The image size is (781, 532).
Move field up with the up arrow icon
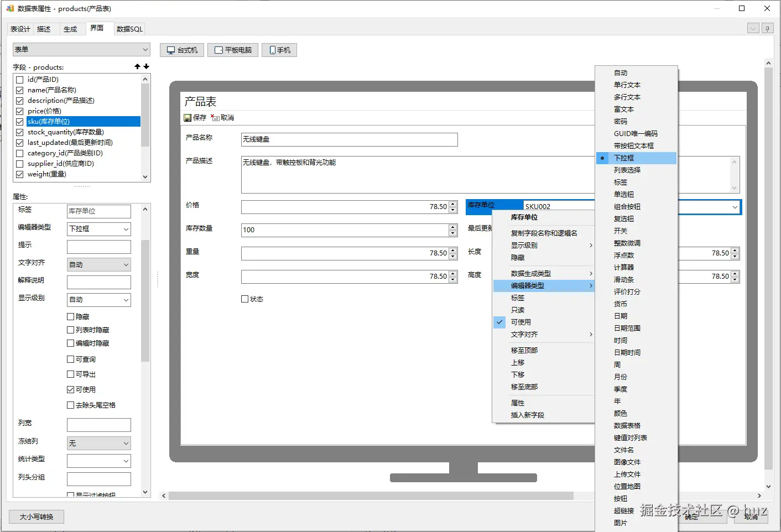(x=137, y=66)
